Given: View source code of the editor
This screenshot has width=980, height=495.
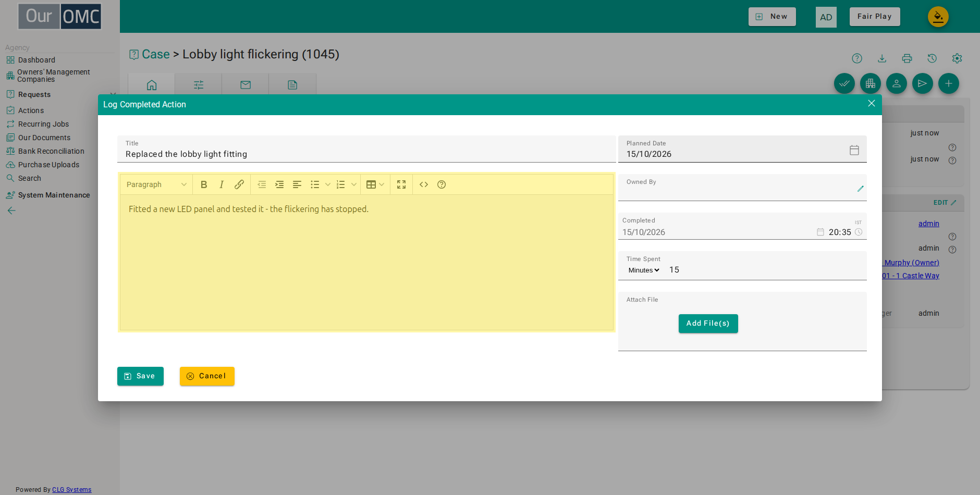Looking at the screenshot, I should click(424, 184).
